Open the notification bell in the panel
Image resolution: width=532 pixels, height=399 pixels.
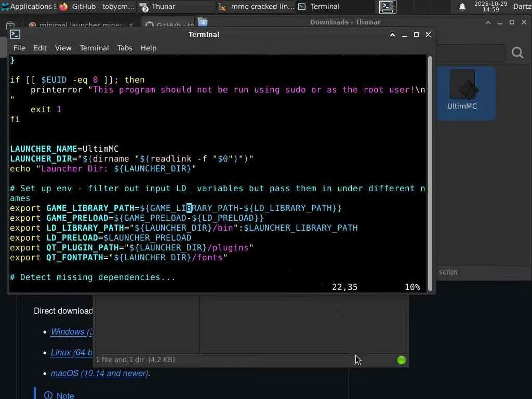coord(462,7)
